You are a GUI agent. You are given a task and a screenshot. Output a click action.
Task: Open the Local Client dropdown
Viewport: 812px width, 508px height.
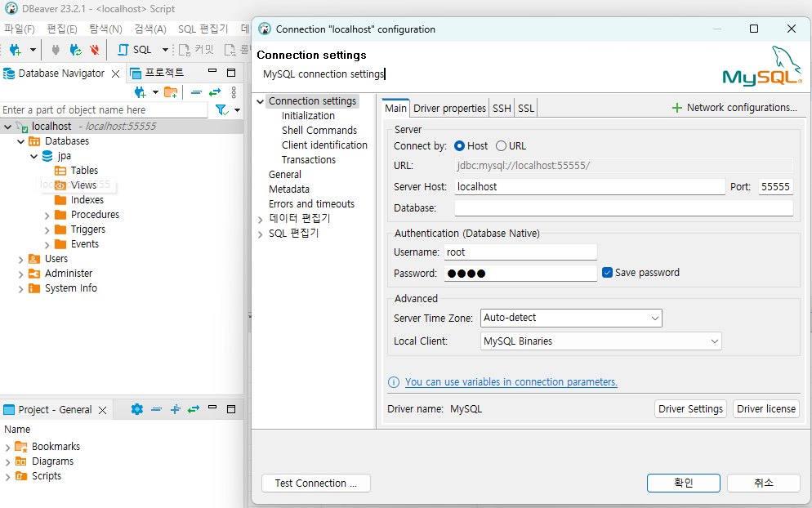coord(600,341)
